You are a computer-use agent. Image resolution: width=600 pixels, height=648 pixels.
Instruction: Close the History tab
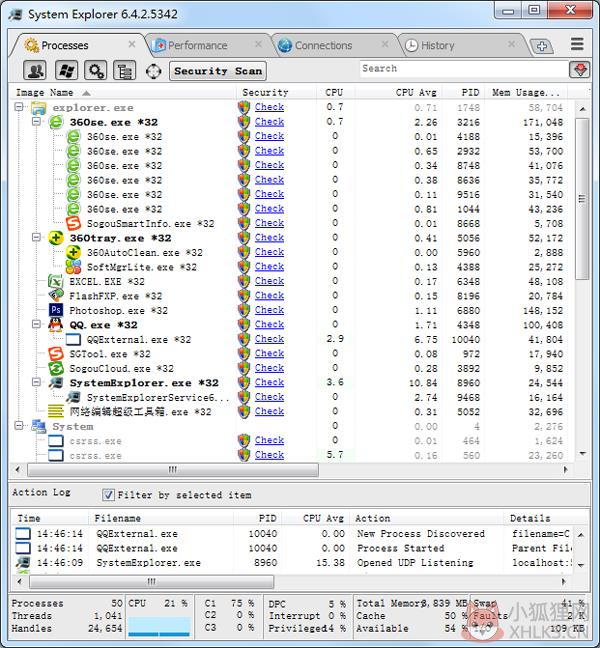pos(512,44)
